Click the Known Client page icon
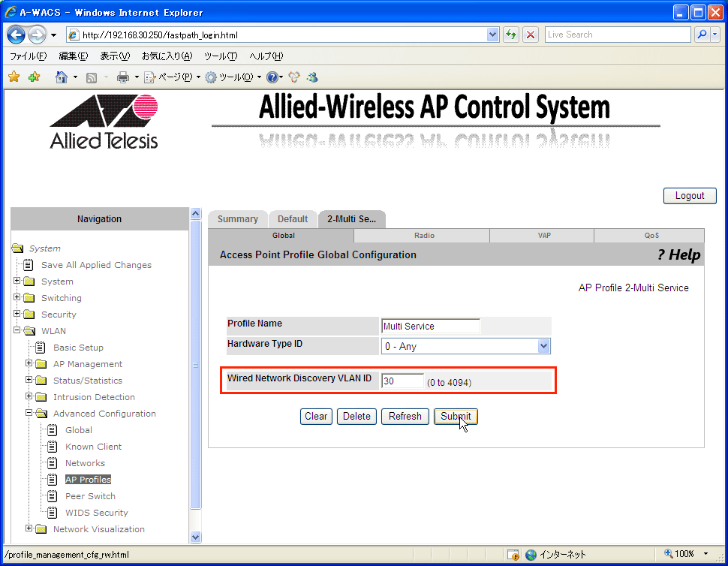728x566 pixels. 53,447
